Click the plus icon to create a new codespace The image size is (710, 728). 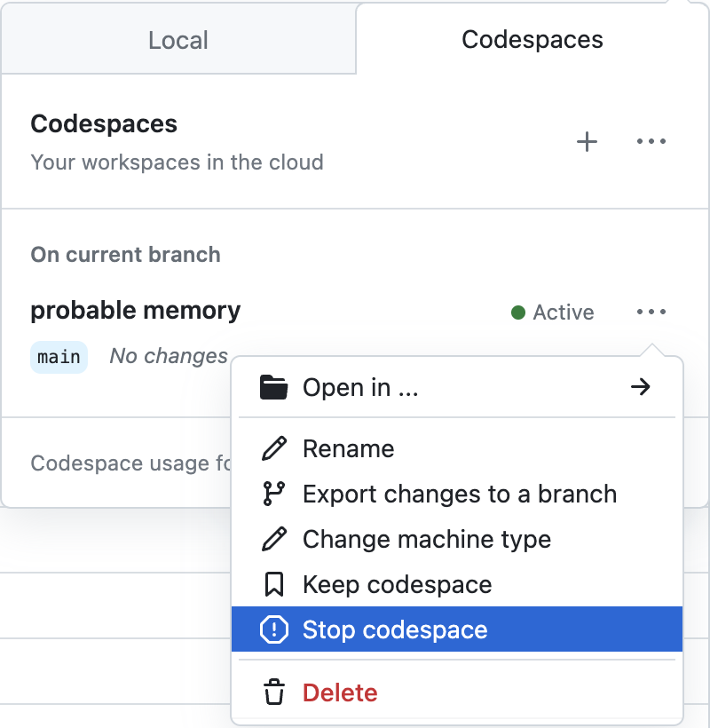pyautogui.click(x=587, y=141)
